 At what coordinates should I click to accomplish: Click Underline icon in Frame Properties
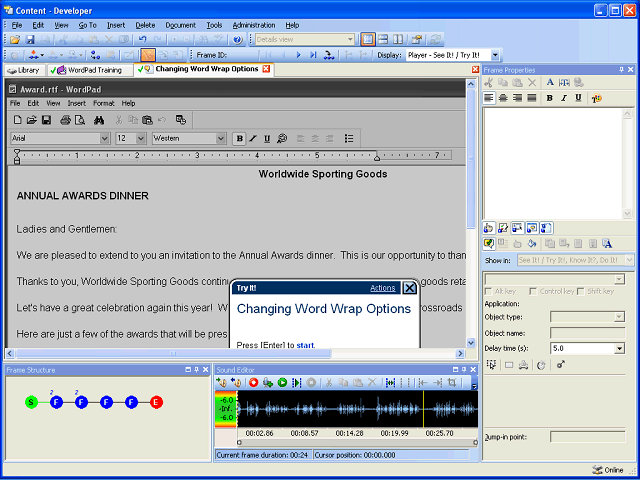click(x=577, y=98)
